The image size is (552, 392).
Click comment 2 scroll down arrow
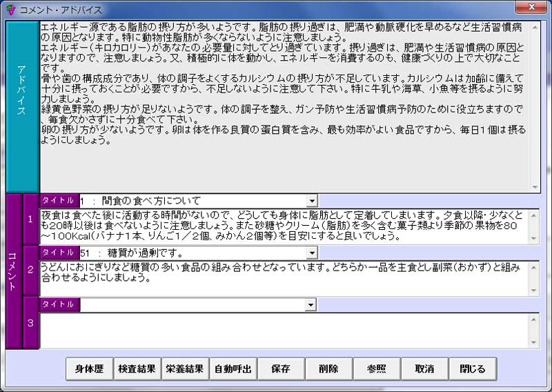point(533,291)
